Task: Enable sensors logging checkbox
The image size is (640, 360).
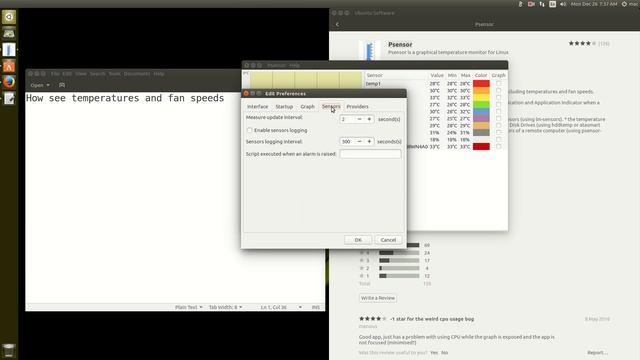Action: click(249, 130)
